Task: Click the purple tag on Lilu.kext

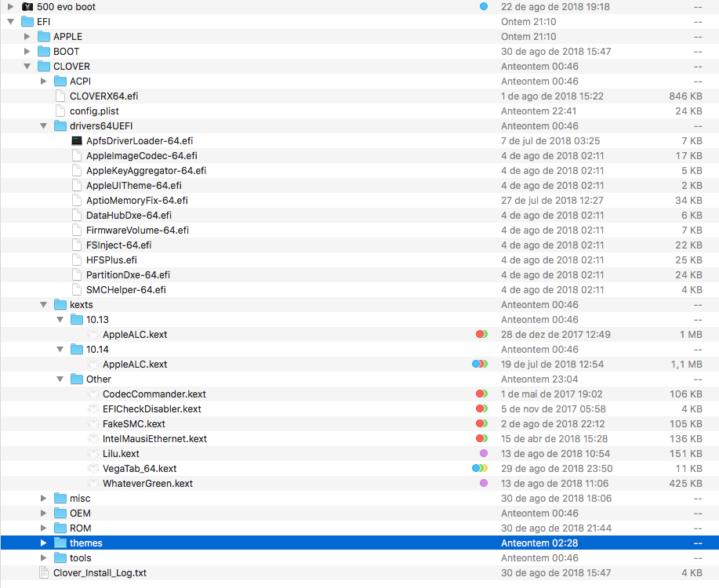Action: tap(484, 453)
